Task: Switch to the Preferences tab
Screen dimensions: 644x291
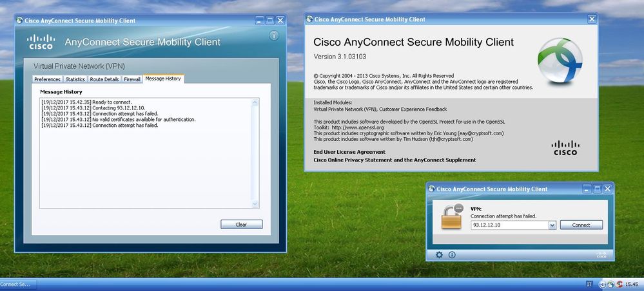Action: pyautogui.click(x=47, y=79)
